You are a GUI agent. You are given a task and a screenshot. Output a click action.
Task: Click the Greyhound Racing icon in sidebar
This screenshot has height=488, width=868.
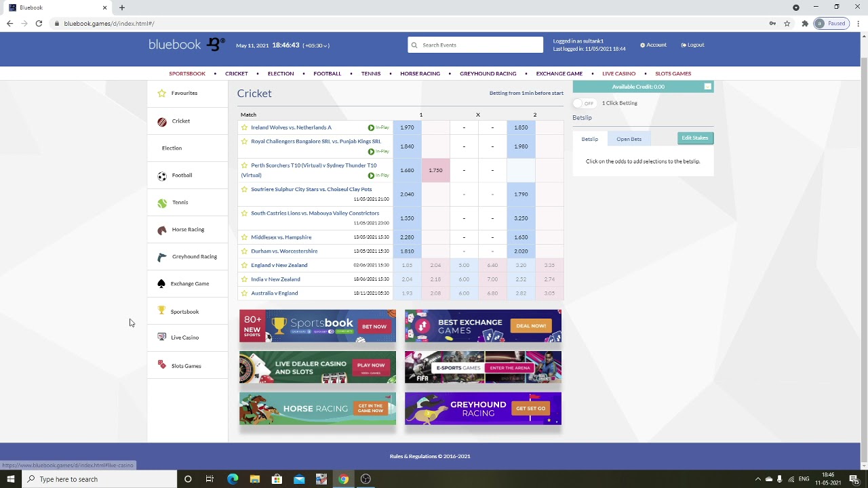click(161, 257)
